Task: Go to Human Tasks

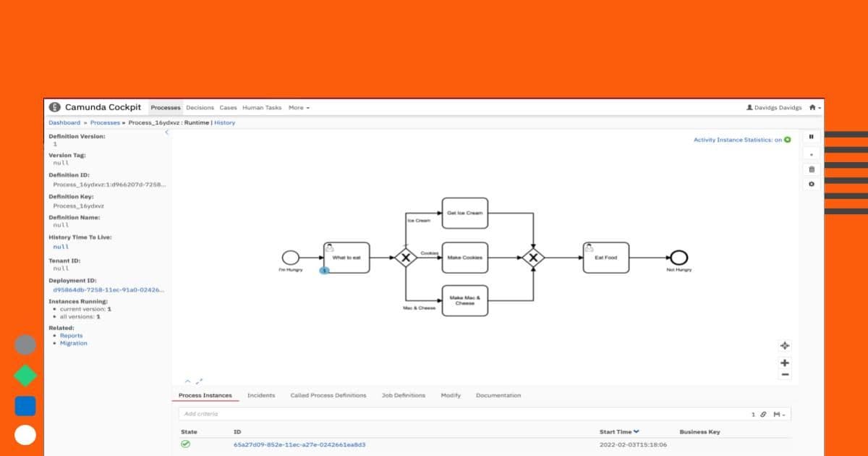Action: (262, 107)
